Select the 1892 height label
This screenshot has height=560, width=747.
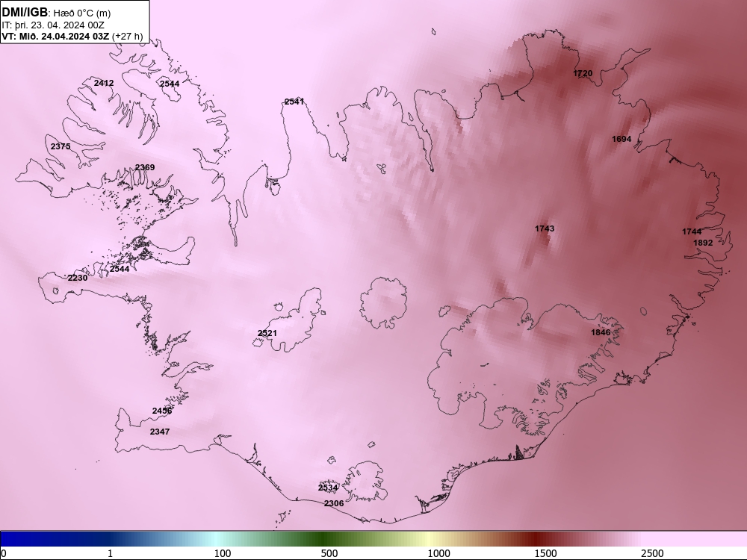[703, 243]
